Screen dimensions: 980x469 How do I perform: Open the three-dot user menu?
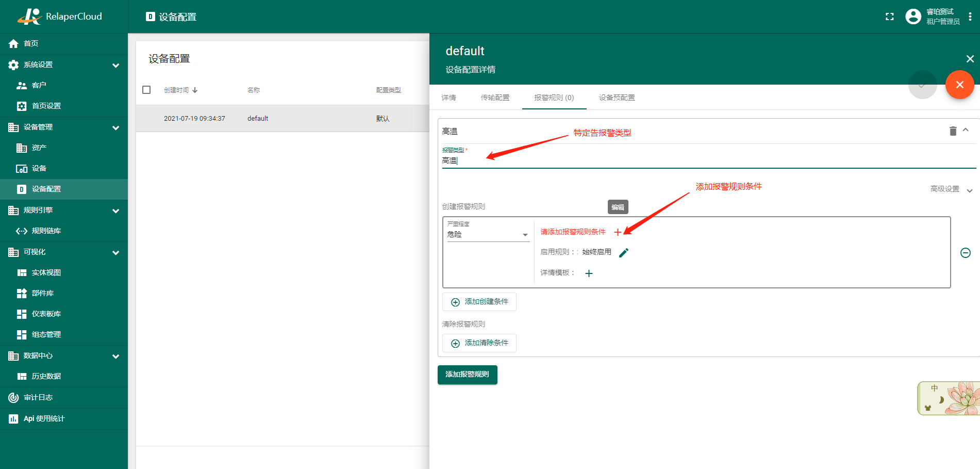pos(970,17)
